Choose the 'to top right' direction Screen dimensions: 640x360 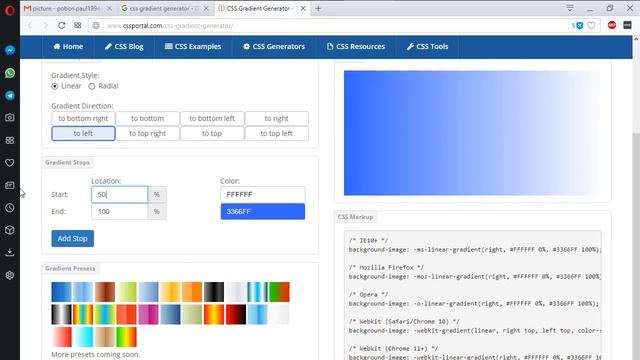tap(147, 133)
